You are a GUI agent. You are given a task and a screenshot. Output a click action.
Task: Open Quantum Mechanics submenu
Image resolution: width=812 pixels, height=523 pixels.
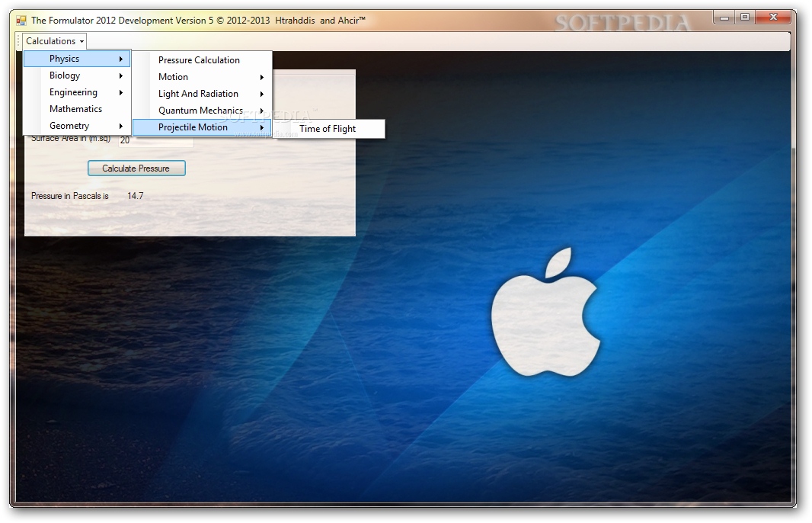point(202,111)
